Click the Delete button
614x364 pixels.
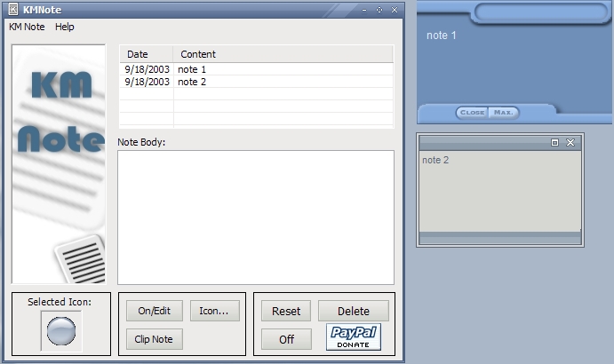coord(354,311)
